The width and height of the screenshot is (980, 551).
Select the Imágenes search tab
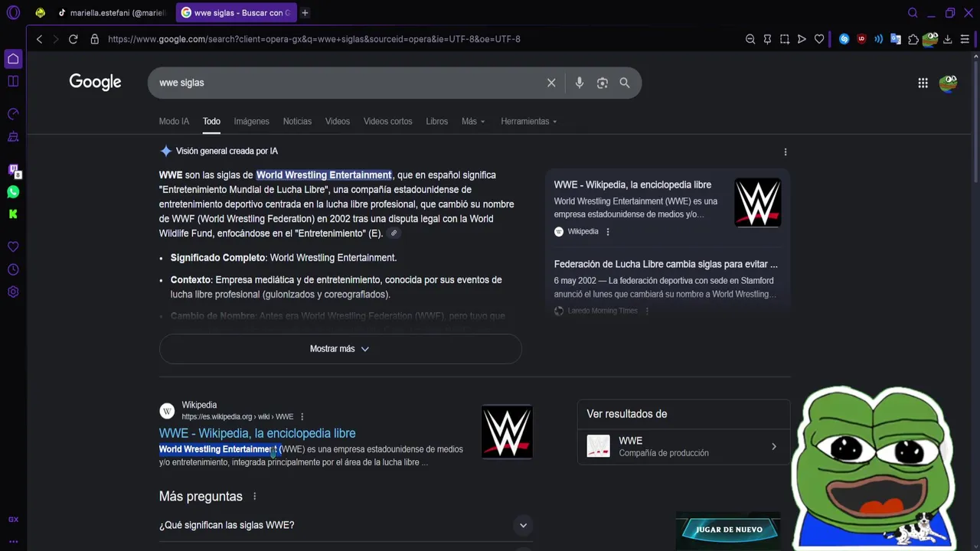(x=251, y=121)
